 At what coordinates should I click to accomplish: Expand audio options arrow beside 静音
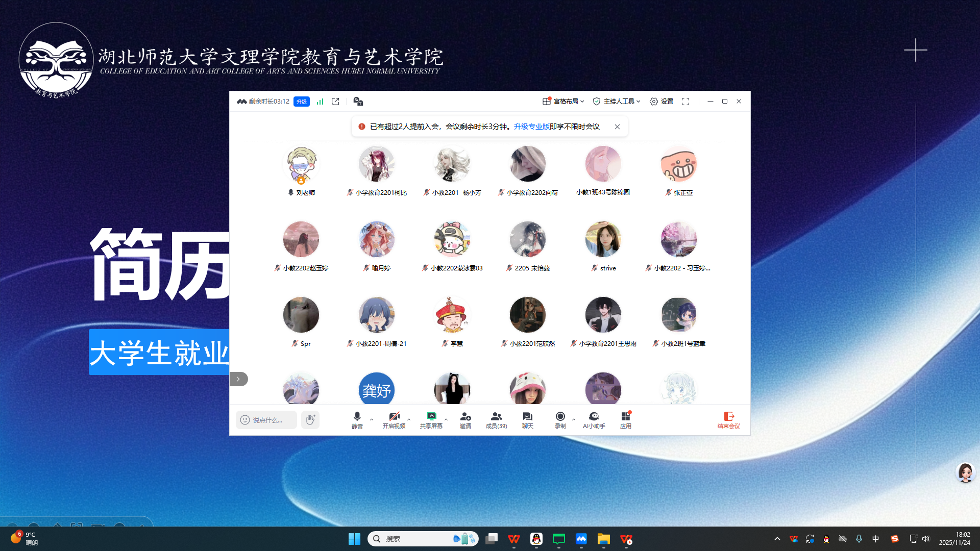coord(372,419)
